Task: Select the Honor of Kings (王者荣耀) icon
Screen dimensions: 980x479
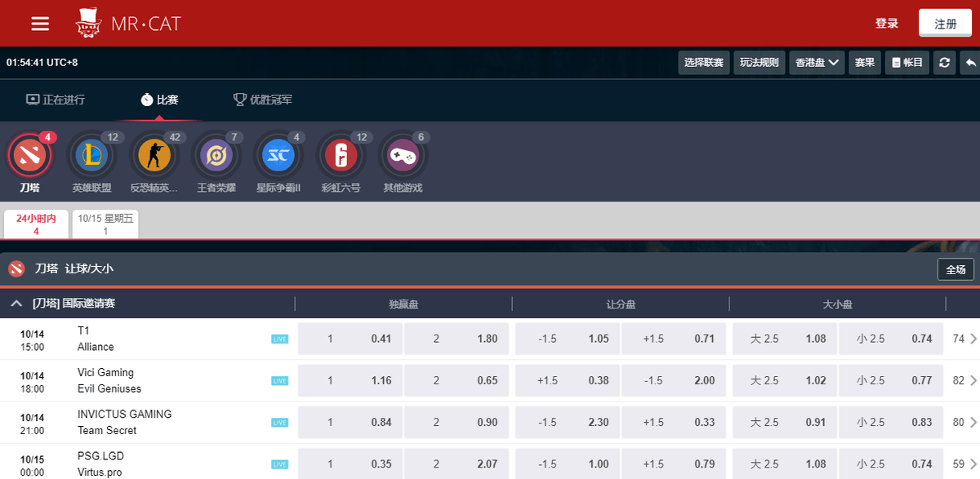Action: (216, 155)
